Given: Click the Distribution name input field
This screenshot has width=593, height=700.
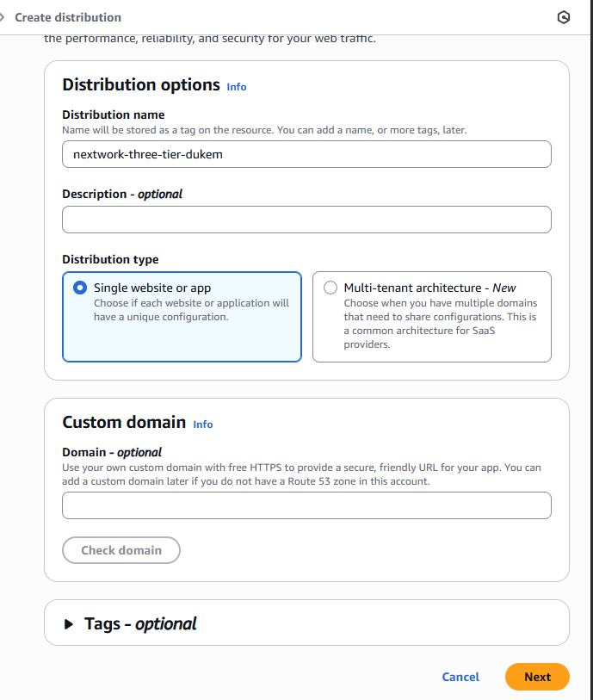Looking at the screenshot, I should (x=306, y=154).
